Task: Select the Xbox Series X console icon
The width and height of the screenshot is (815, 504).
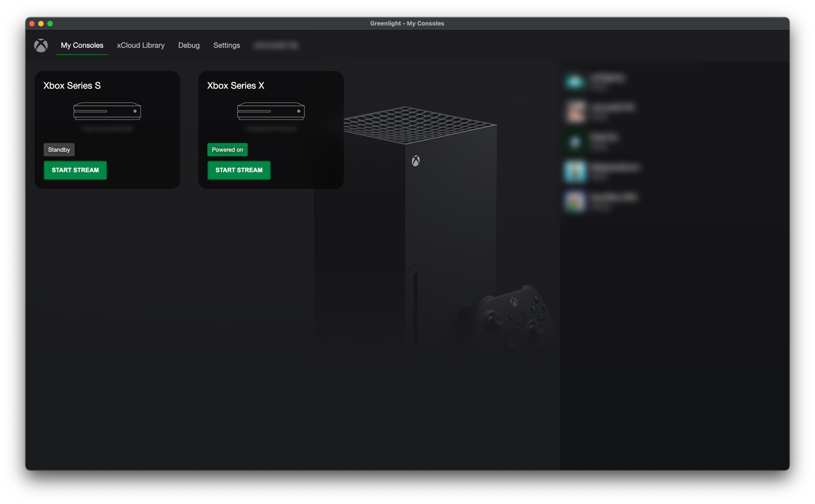Action: point(271,111)
